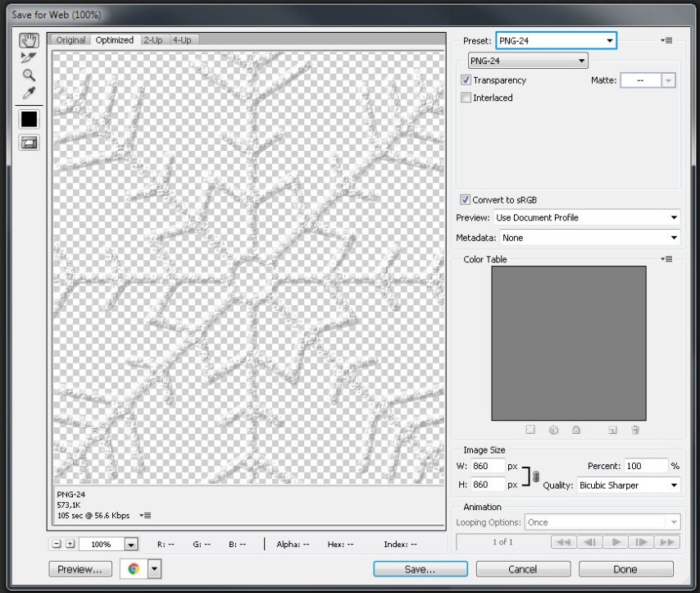Uncheck Convert to sRGB
The width and height of the screenshot is (700, 593).
(x=466, y=199)
